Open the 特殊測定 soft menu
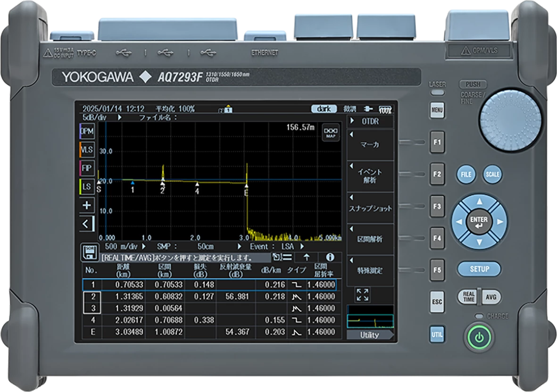This screenshot has width=557, height=392. tap(370, 270)
